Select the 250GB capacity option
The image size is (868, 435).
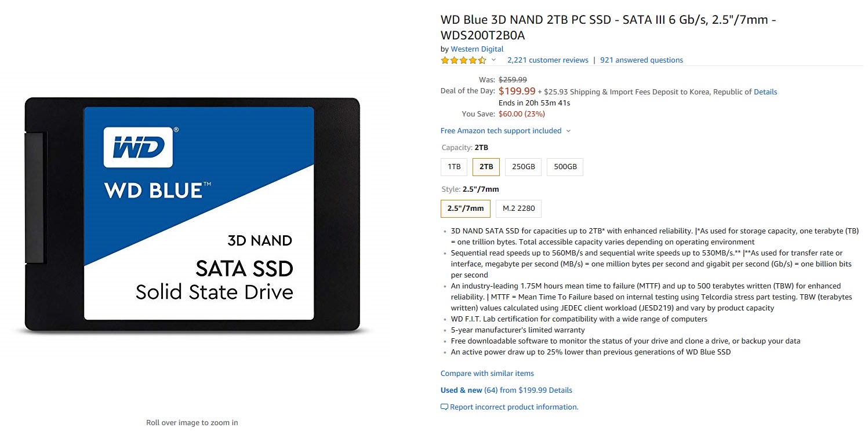523,167
